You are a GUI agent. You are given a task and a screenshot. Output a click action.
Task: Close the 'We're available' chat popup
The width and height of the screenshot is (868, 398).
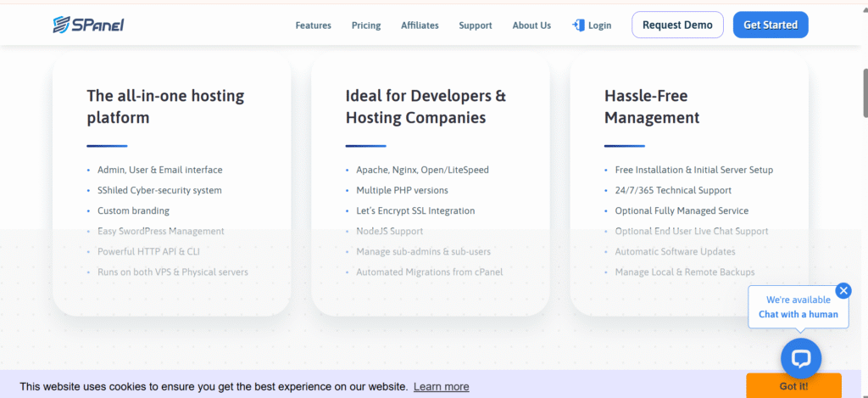(843, 291)
